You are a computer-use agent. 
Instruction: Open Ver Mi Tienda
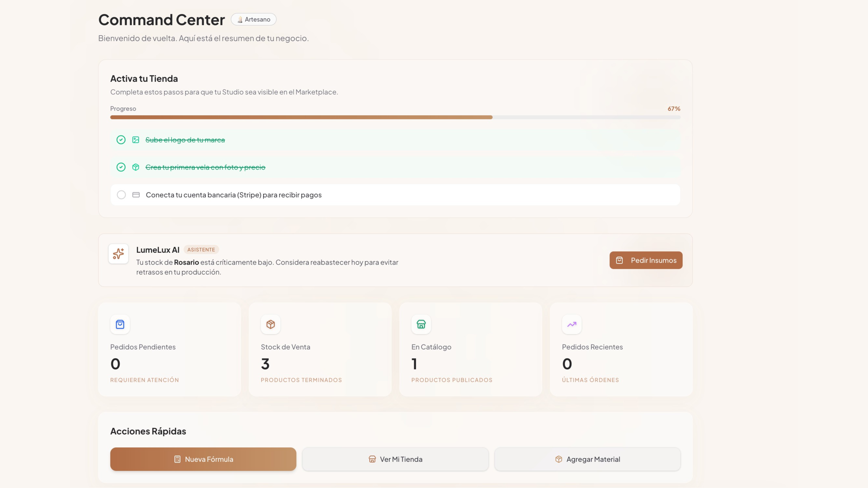tap(395, 459)
